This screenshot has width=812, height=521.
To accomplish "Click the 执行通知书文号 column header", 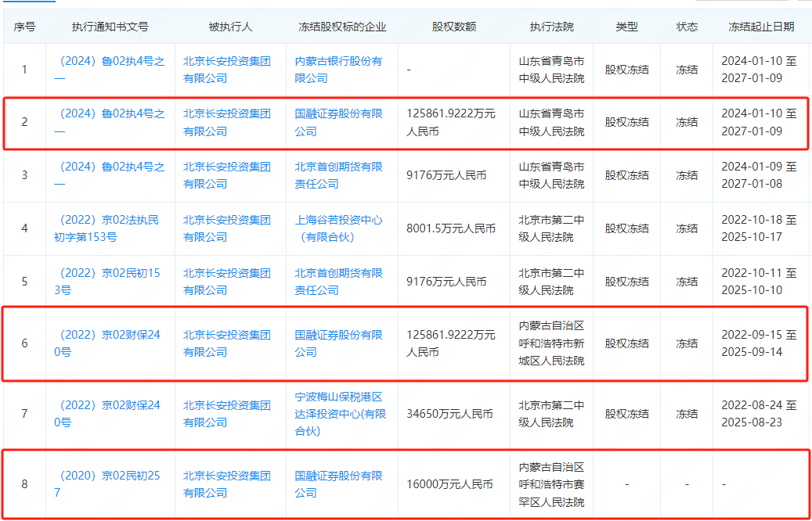I will tap(110, 27).
